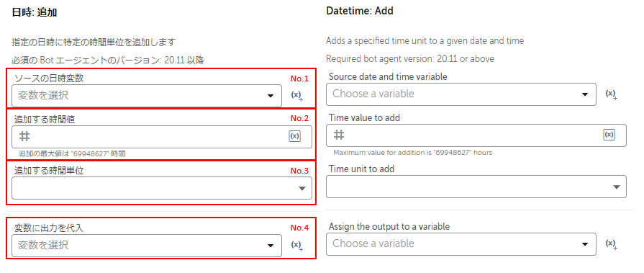Viewport: 644px width, 273px height.
Task: Open the 変数に出力を代入 variable dropdown
Action: 147,246
